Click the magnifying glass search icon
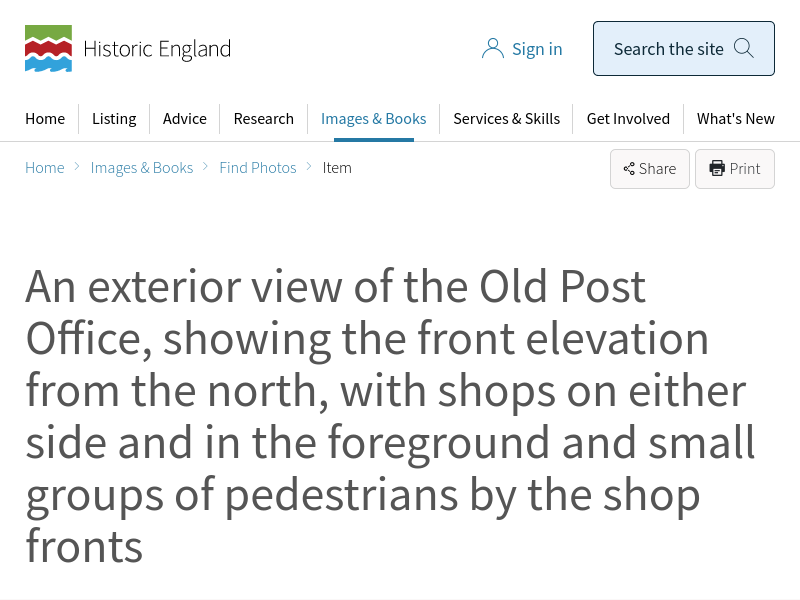This screenshot has height=600, width=800. point(744,48)
